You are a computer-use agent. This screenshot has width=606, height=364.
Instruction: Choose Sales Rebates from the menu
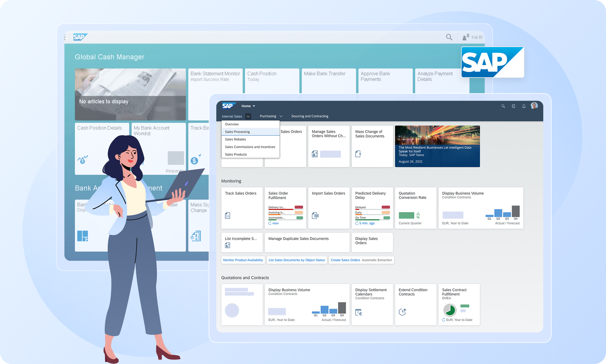(250, 139)
